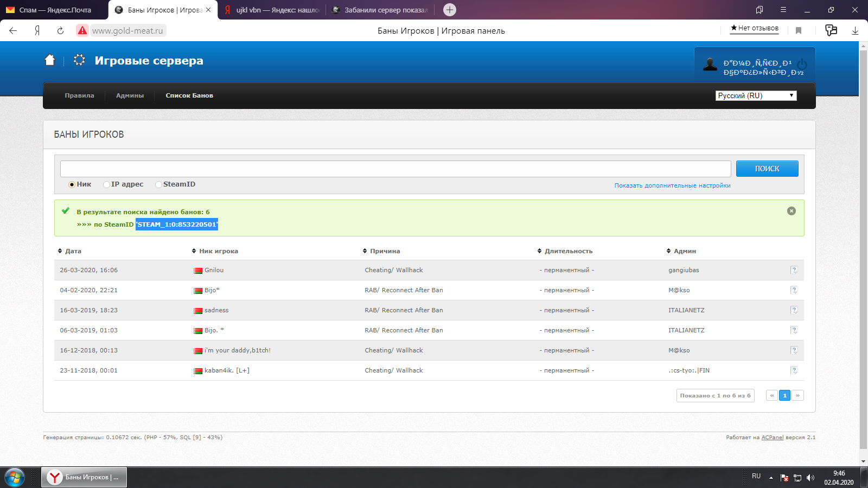Click highlighted STEAM_1:0:853220501 text
This screenshot has width=868, height=488.
tap(177, 224)
